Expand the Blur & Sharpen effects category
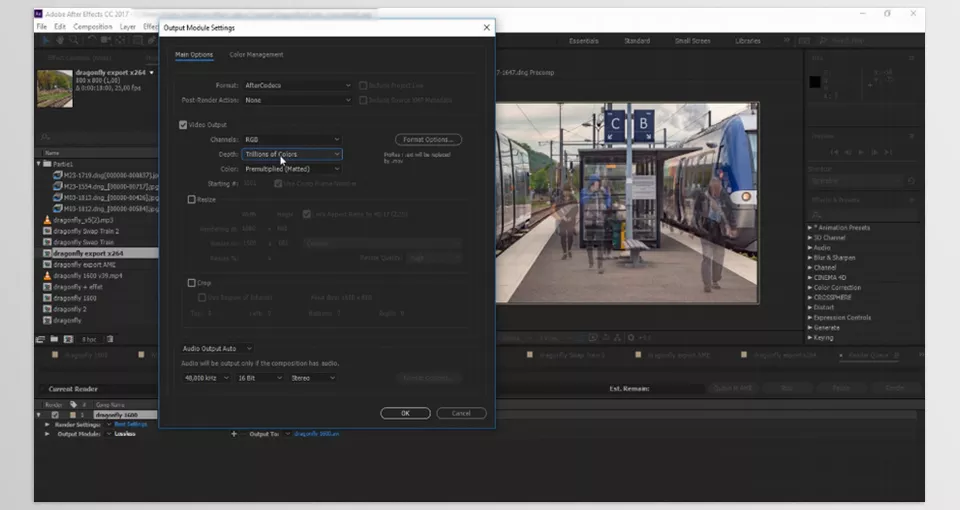Viewport: 960px width, 510px height. tap(810, 258)
